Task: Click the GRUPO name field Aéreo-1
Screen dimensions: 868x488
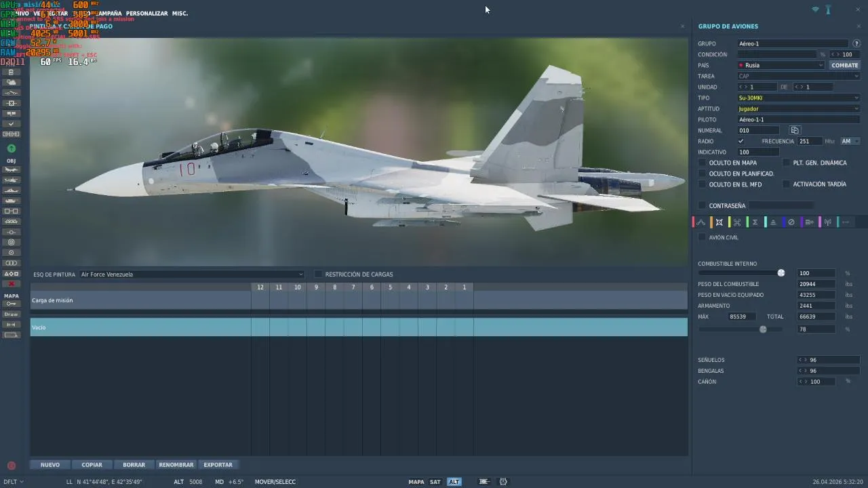Action: point(793,43)
